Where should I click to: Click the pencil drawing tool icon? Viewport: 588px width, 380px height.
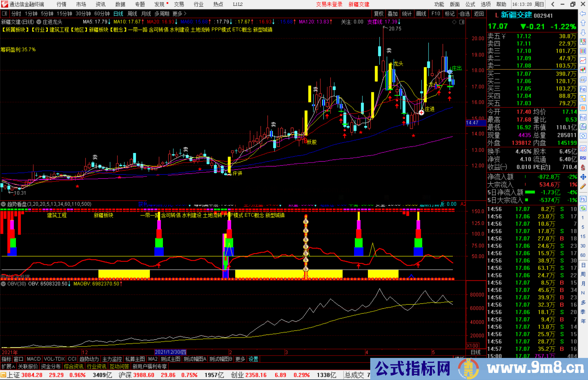583,187
